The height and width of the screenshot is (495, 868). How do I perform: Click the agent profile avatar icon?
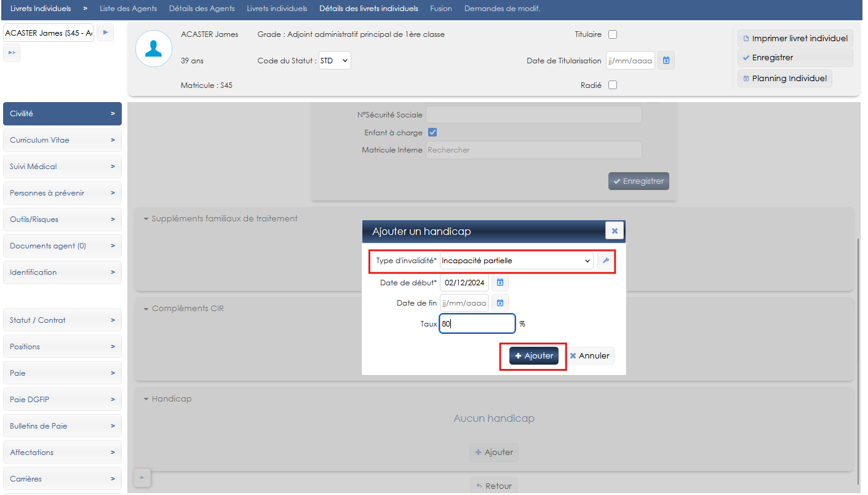click(153, 49)
